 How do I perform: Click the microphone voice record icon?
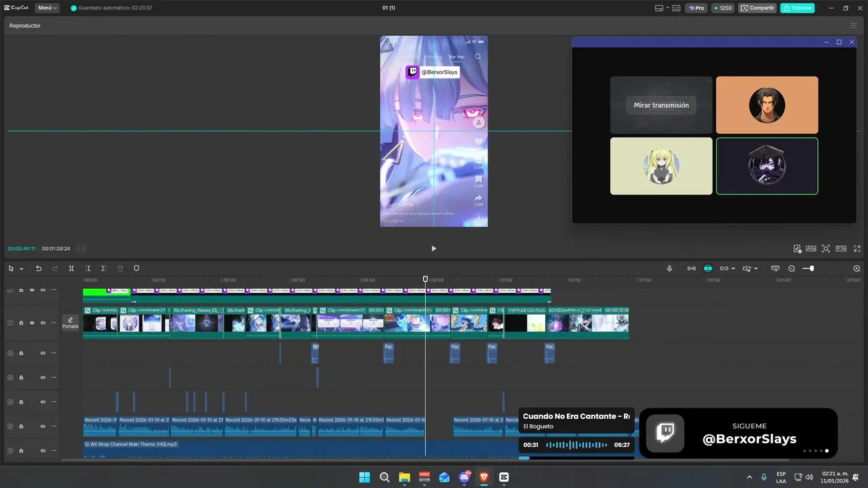tap(669, 268)
